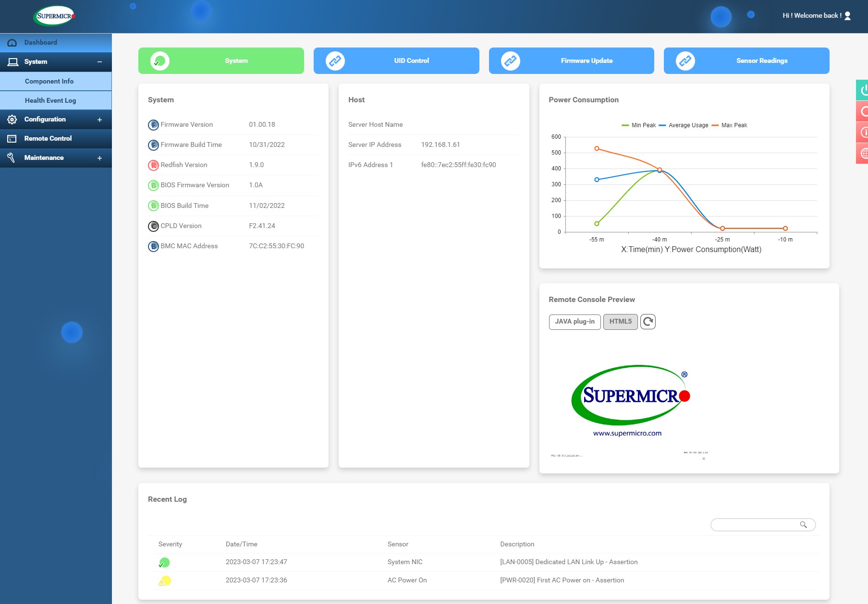Expand the Configuration sidebar section
This screenshot has width=868, height=604.
[x=99, y=120]
